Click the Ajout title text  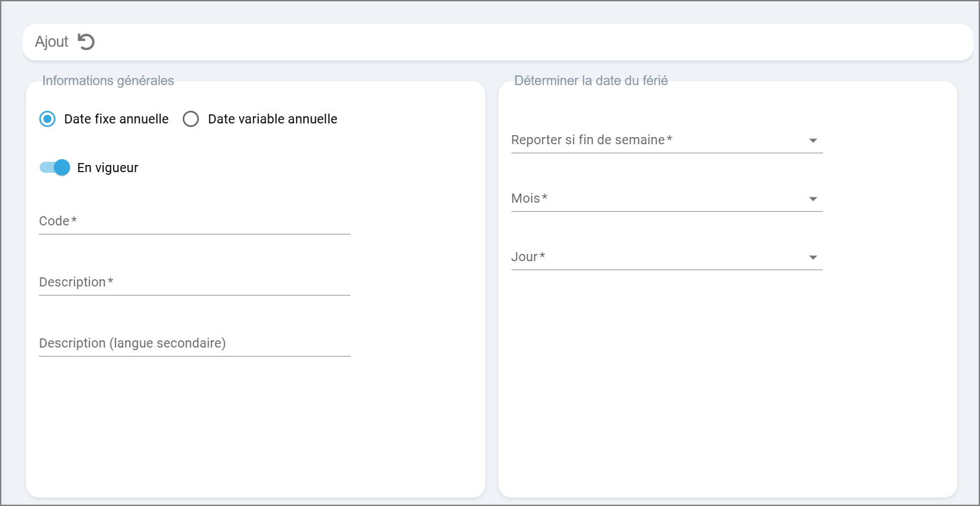tap(52, 42)
